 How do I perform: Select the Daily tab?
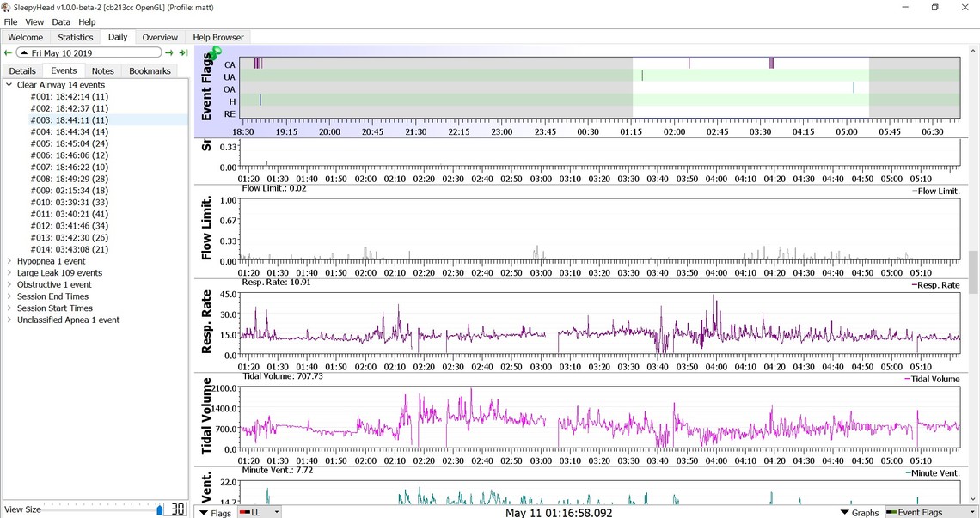click(x=118, y=37)
